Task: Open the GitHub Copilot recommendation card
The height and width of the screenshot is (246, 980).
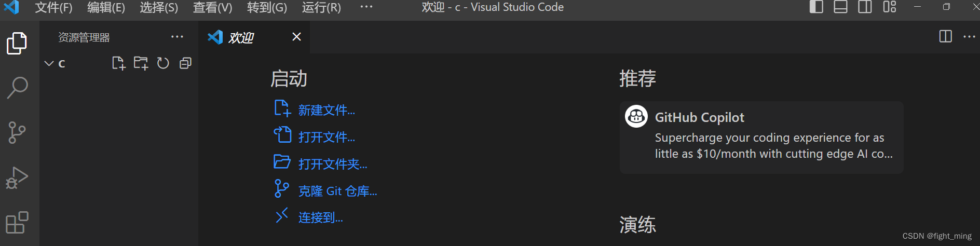Action: pos(761,138)
